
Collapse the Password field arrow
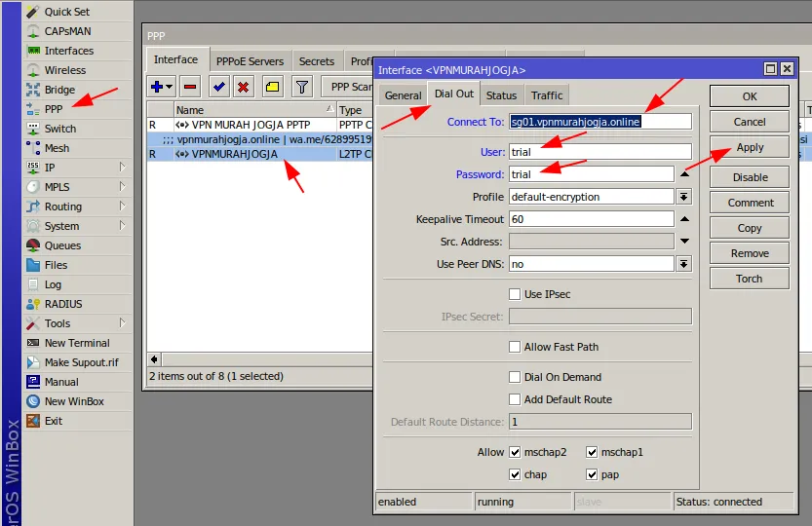tap(684, 174)
